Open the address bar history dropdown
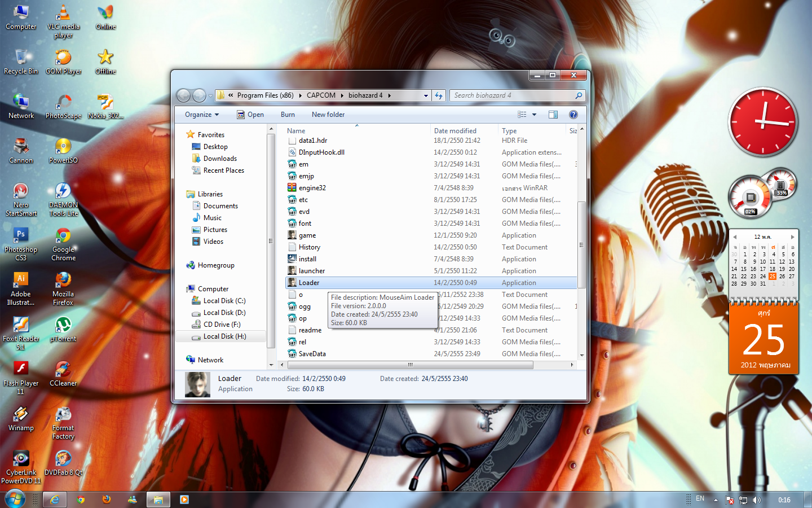This screenshot has height=508, width=812. [426, 95]
